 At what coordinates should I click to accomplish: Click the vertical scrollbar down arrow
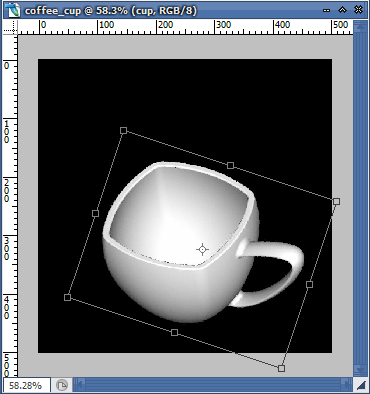coord(360,369)
